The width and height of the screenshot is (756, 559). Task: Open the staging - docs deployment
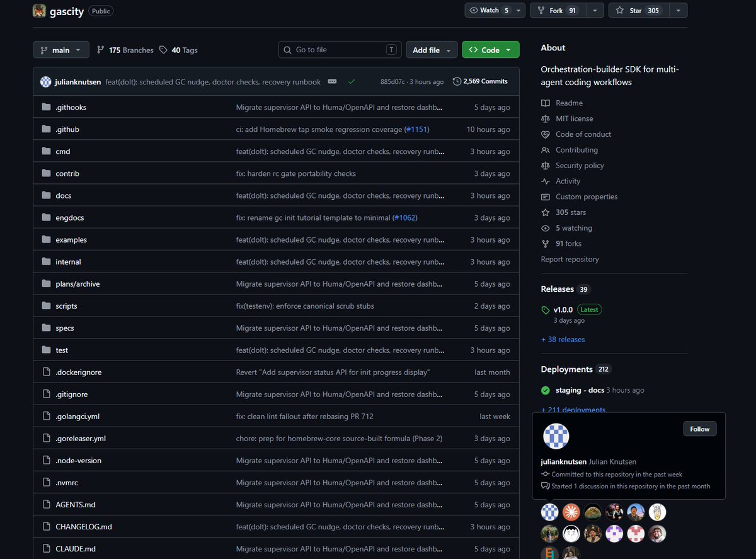(580, 390)
